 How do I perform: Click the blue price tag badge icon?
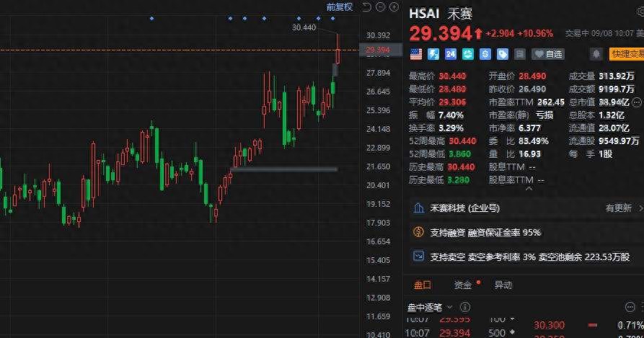click(503, 54)
